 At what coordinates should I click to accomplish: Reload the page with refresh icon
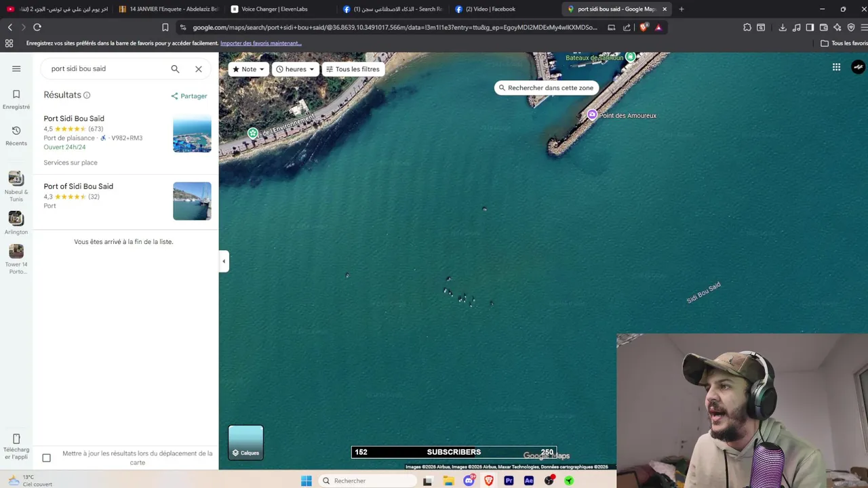click(x=37, y=27)
